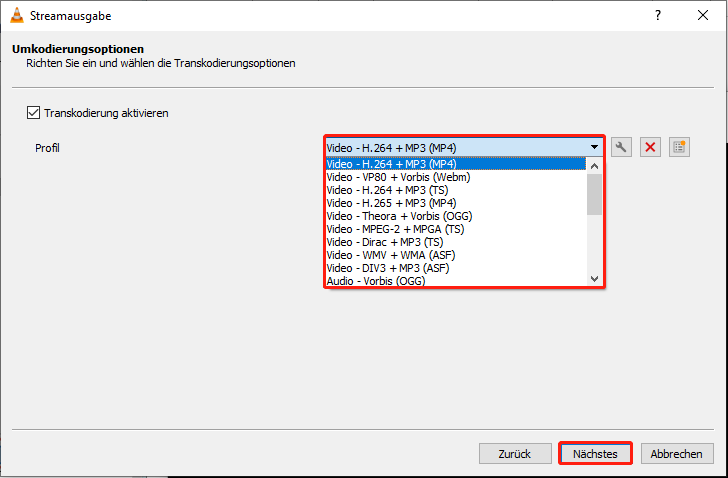
Task: Go back with the Zurück button
Action: click(515, 453)
